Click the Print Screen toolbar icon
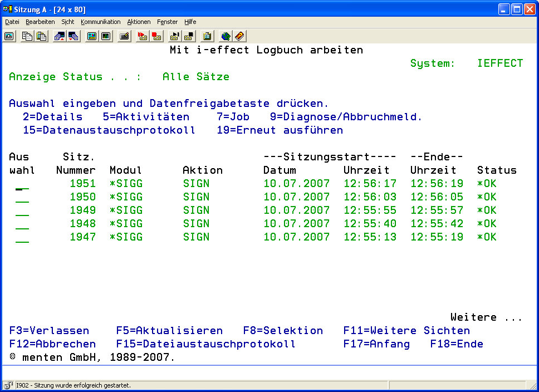 (x=9, y=36)
